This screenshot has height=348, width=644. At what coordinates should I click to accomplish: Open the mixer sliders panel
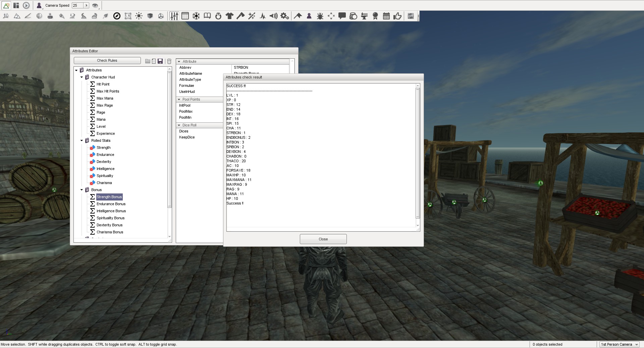[174, 16]
